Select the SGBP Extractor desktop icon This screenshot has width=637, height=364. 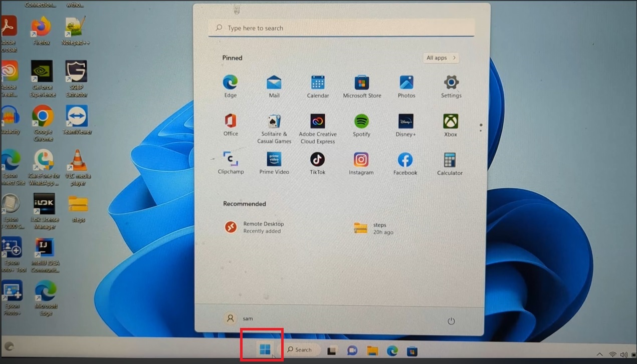(x=76, y=79)
